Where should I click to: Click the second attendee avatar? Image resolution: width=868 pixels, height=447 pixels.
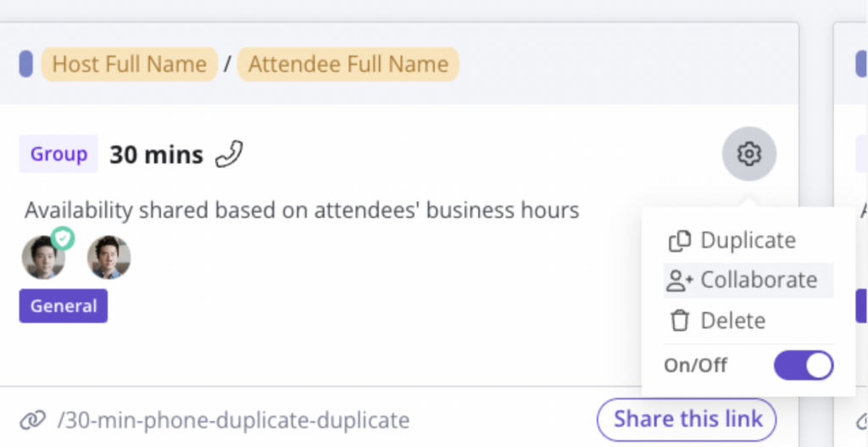[x=109, y=258]
